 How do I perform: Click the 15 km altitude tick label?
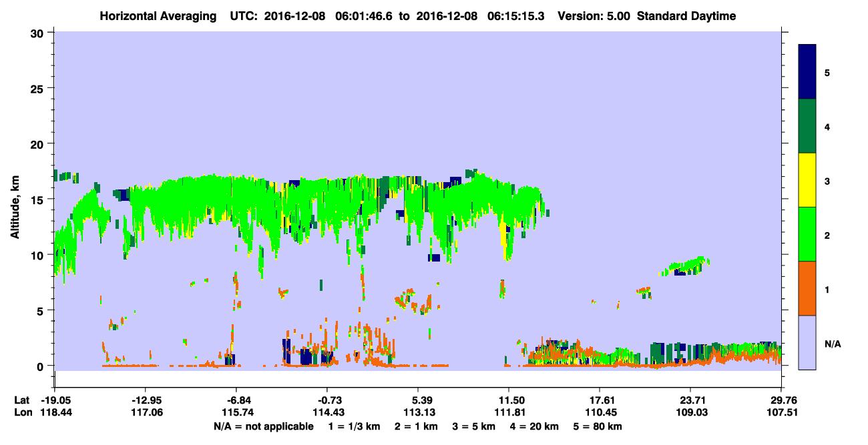point(39,199)
